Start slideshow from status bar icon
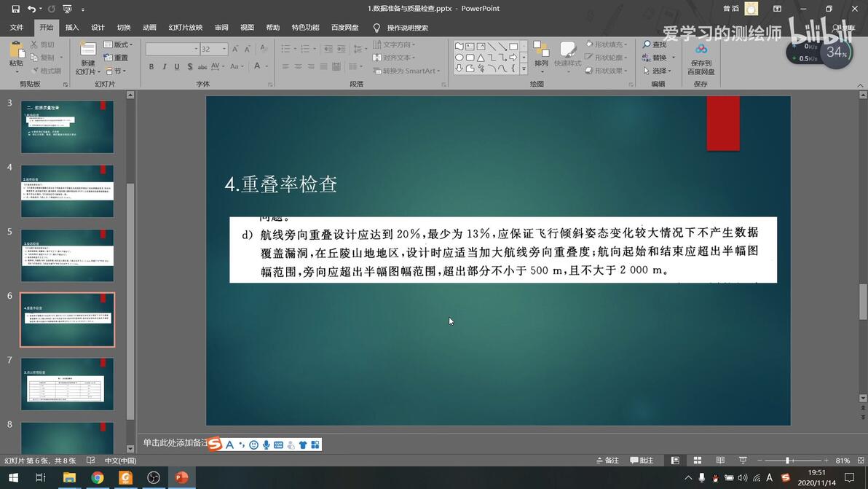Image resolution: width=868 pixels, height=489 pixels. 743,460
